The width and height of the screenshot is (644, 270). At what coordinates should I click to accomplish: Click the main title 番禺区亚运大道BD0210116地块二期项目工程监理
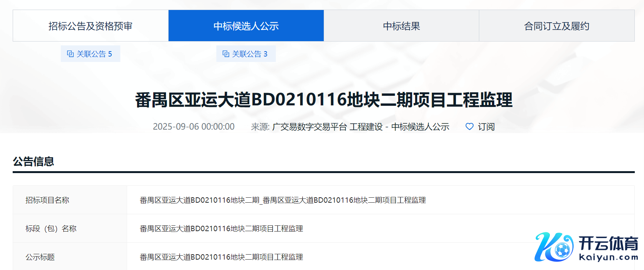click(x=323, y=100)
